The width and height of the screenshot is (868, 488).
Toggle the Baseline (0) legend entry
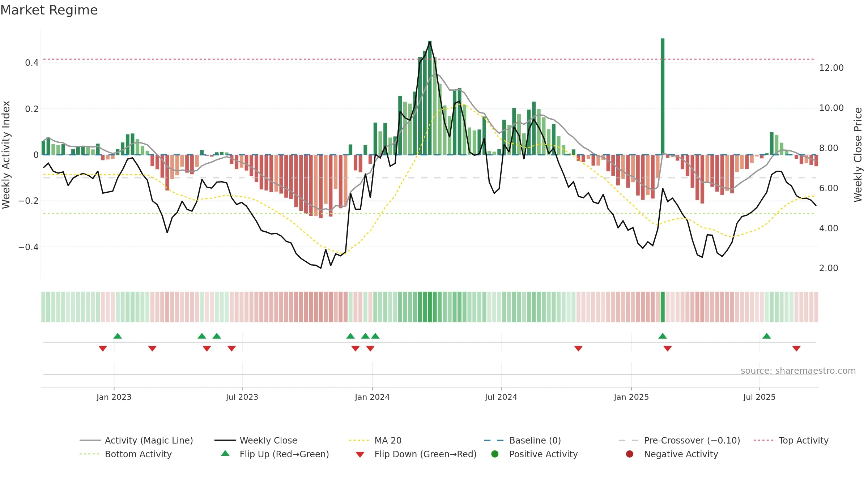(522, 440)
